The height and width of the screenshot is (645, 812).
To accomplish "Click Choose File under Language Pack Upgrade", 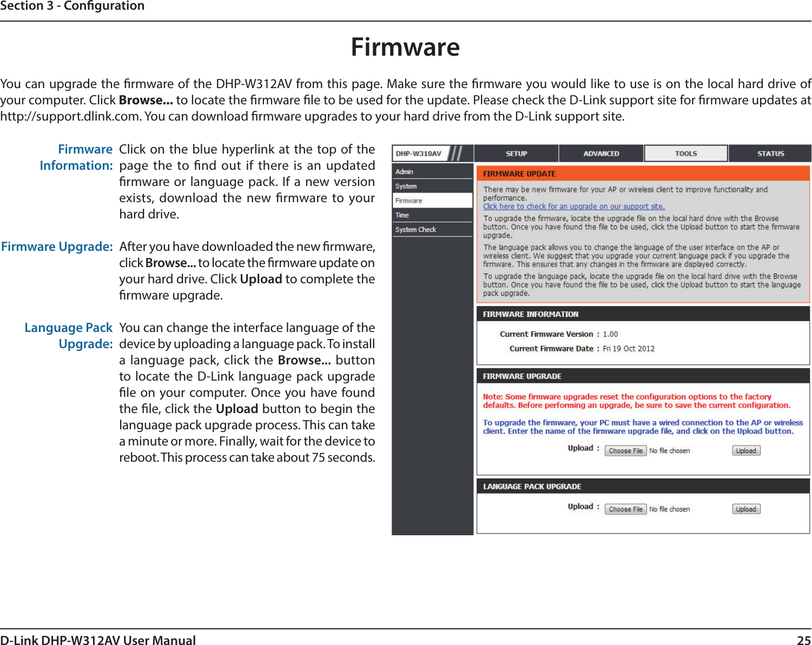I will point(625,509).
